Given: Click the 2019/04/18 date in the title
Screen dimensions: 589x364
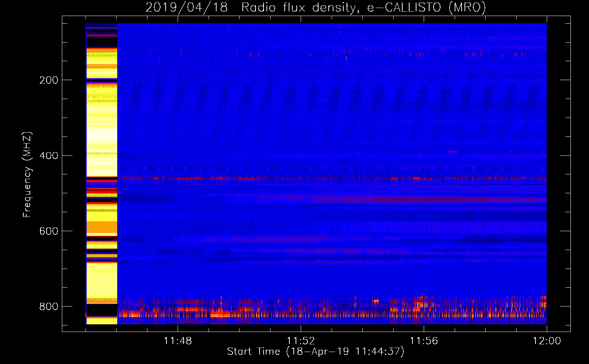Looking at the screenshot, I should (x=187, y=7).
